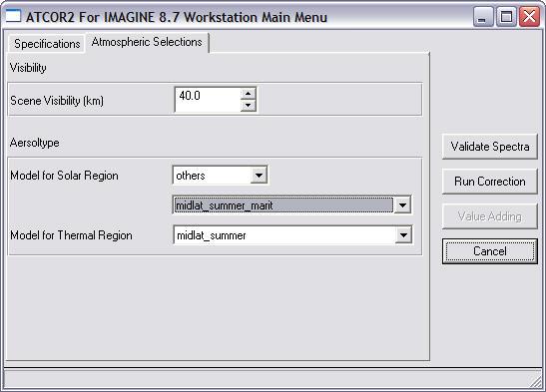This screenshot has height=392, width=546.
Task: Click the 'Aersoltype' section heading
Action: click(x=35, y=143)
